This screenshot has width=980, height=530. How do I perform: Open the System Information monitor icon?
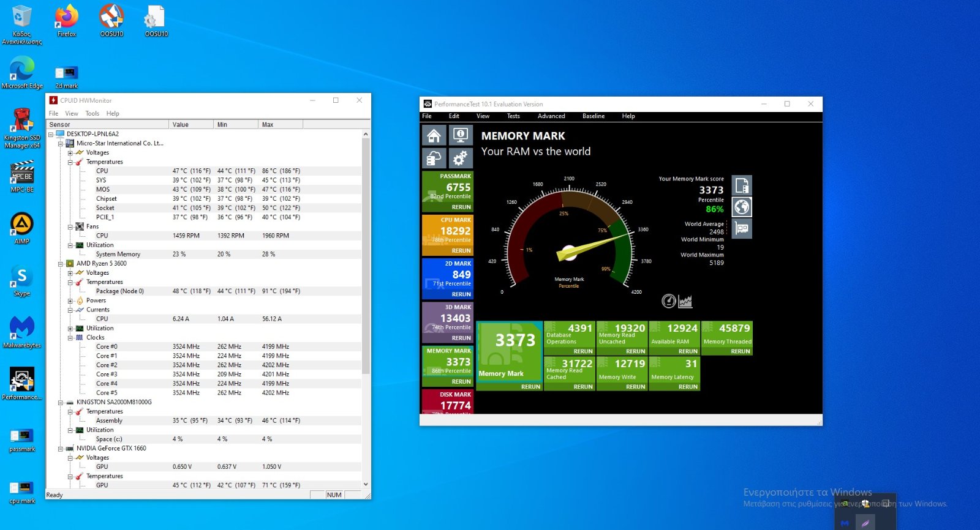(460, 135)
